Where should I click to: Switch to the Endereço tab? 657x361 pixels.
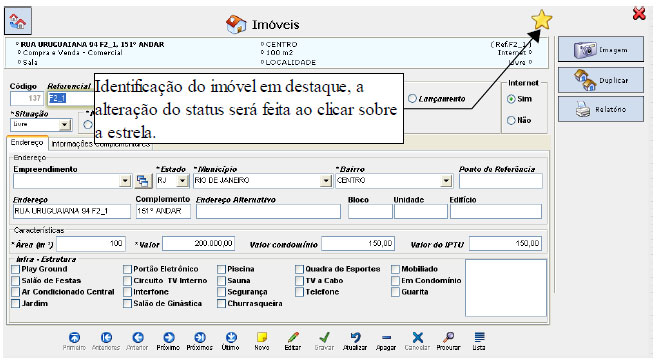coord(27,143)
